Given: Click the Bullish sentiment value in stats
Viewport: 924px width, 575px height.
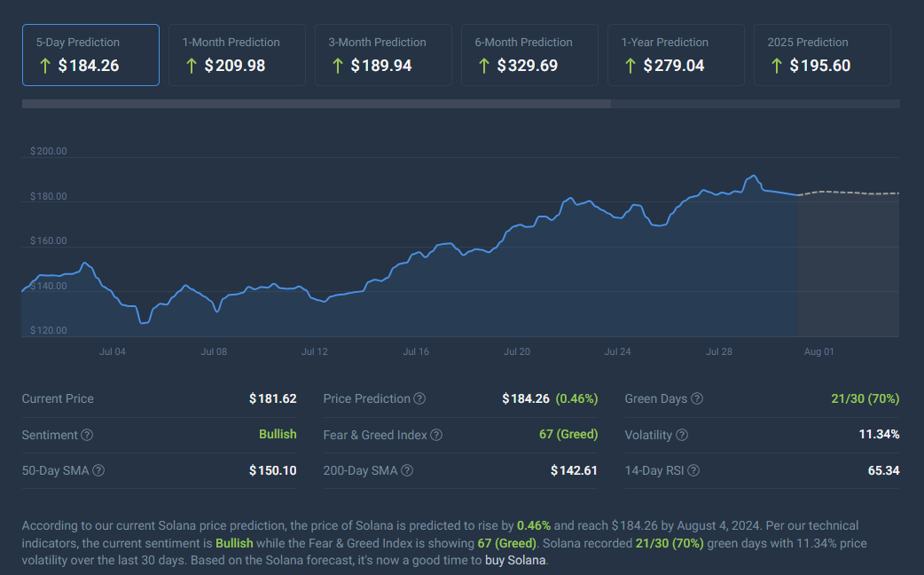Looking at the screenshot, I should tap(278, 434).
